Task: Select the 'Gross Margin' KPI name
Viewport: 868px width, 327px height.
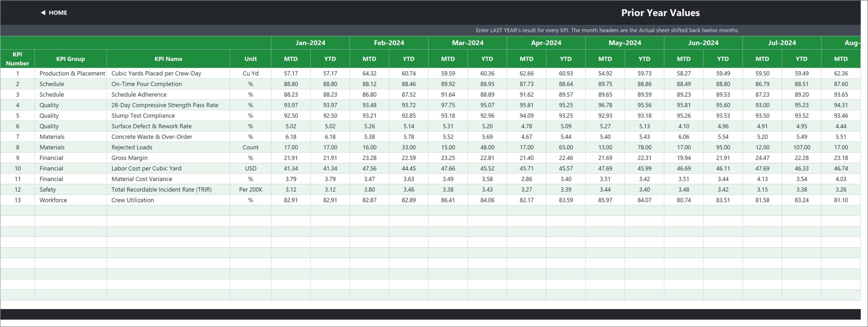Action: point(168,158)
